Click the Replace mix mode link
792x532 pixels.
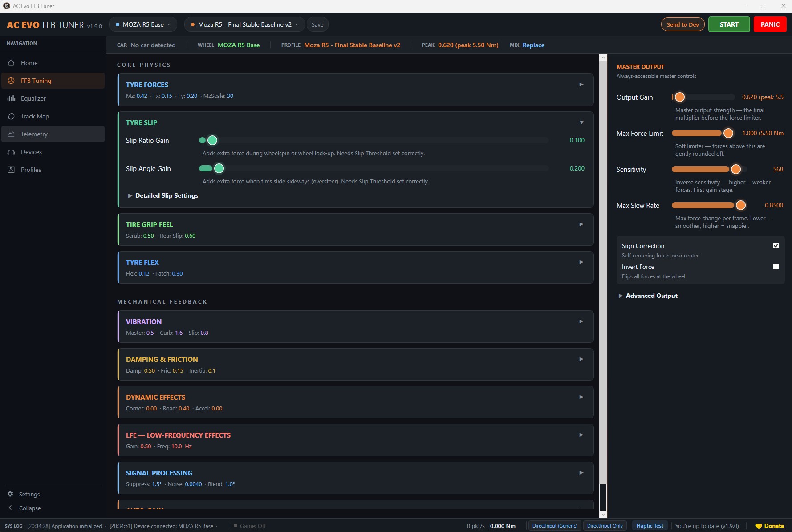(x=533, y=45)
